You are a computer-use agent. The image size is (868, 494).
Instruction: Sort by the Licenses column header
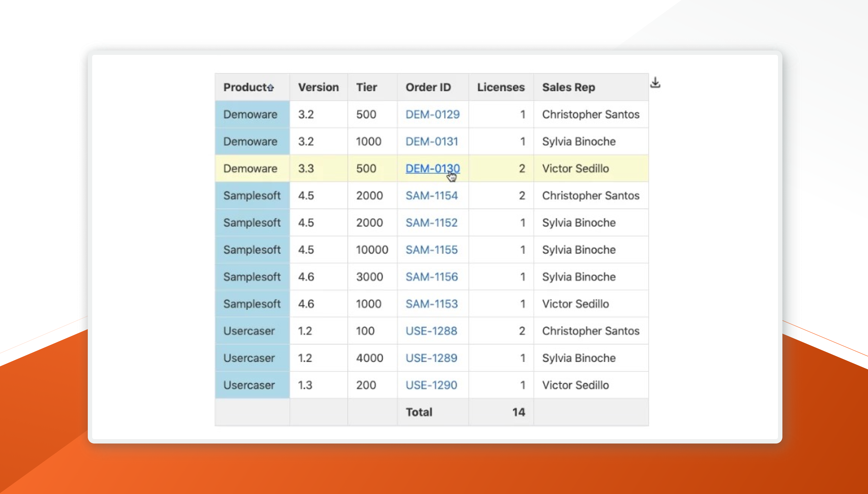[500, 87]
